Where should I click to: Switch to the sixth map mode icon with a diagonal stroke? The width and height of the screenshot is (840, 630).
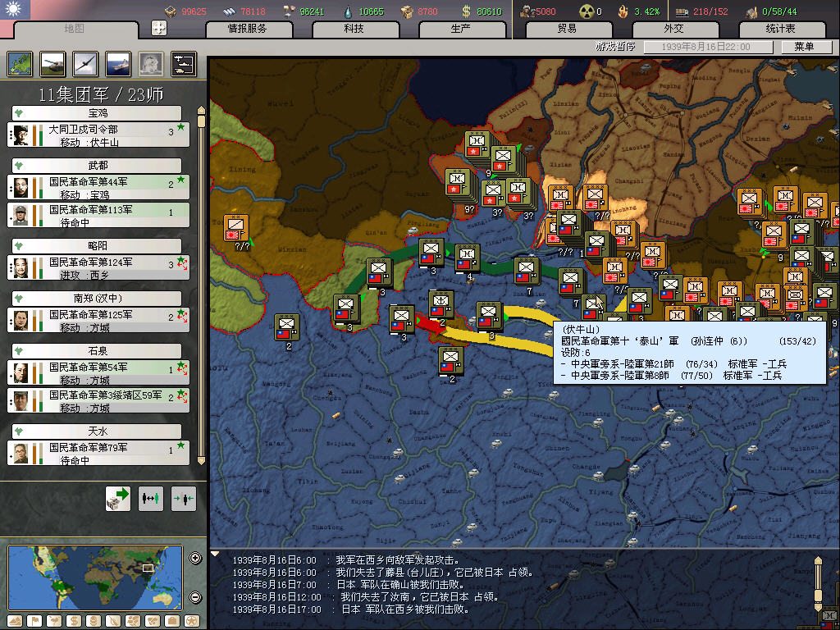pos(113,622)
